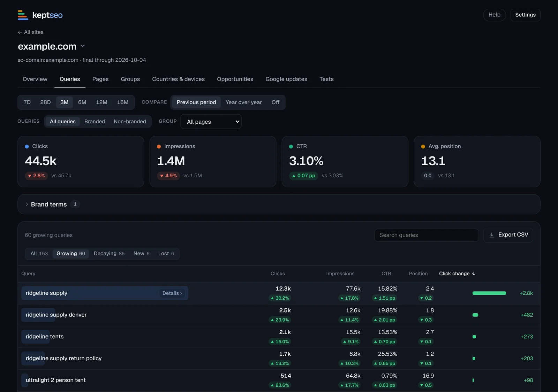The width and height of the screenshot is (558, 392).
Task: Show Lost 6 queries
Action: 166,254
